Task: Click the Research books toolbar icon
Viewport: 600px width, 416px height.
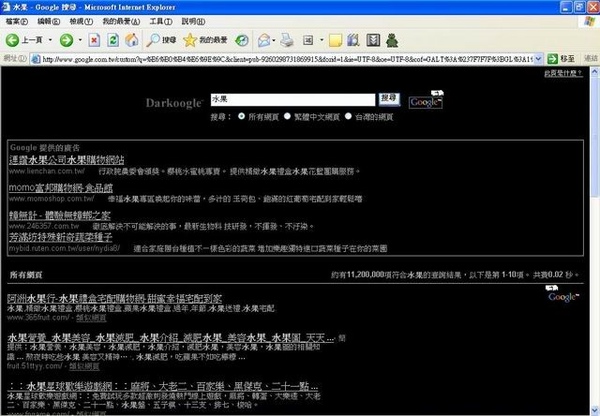Action: pyautogui.click(x=354, y=40)
